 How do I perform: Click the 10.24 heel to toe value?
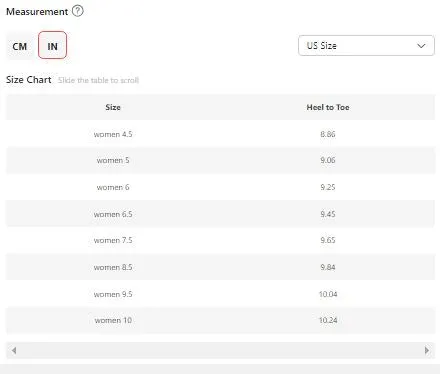pos(328,320)
